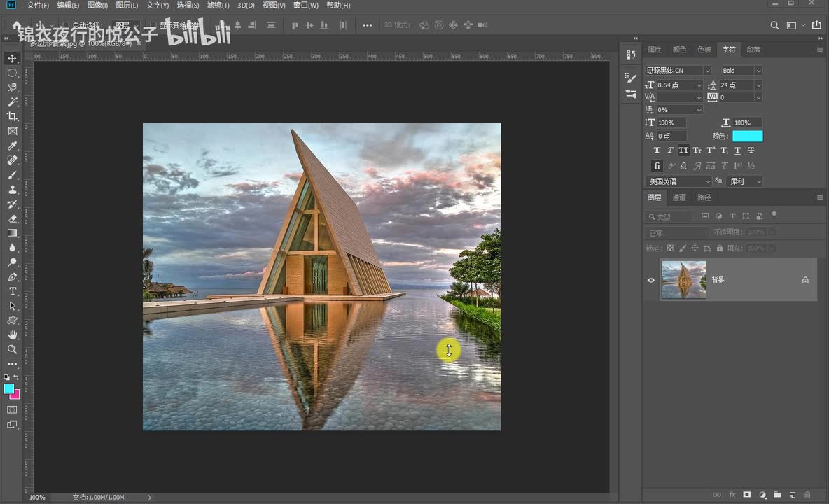Open the Character panel flyout menu
Screen dimensions: 829x504
click(x=819, y=50)
